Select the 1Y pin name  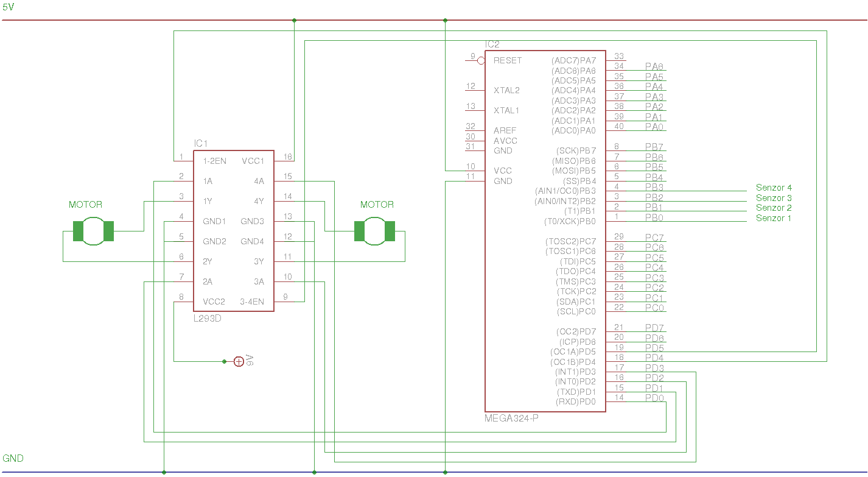[x=208, y=201]
